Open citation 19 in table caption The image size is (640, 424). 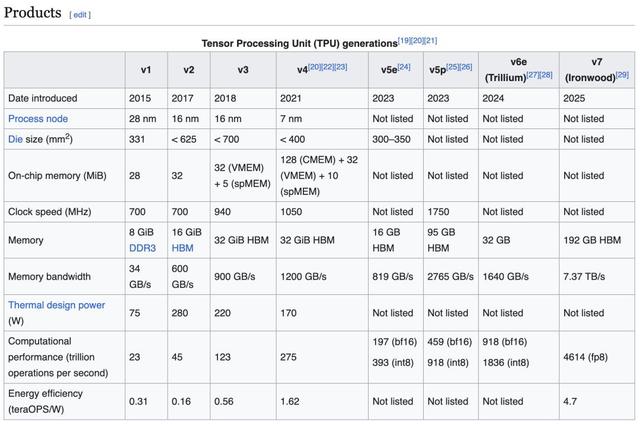click(404, 39)
